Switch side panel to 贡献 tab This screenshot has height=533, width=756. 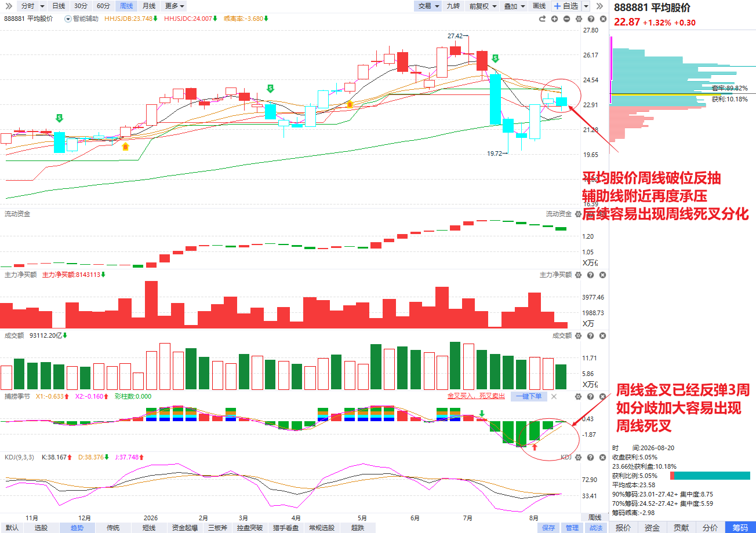(x=681, y=528)
